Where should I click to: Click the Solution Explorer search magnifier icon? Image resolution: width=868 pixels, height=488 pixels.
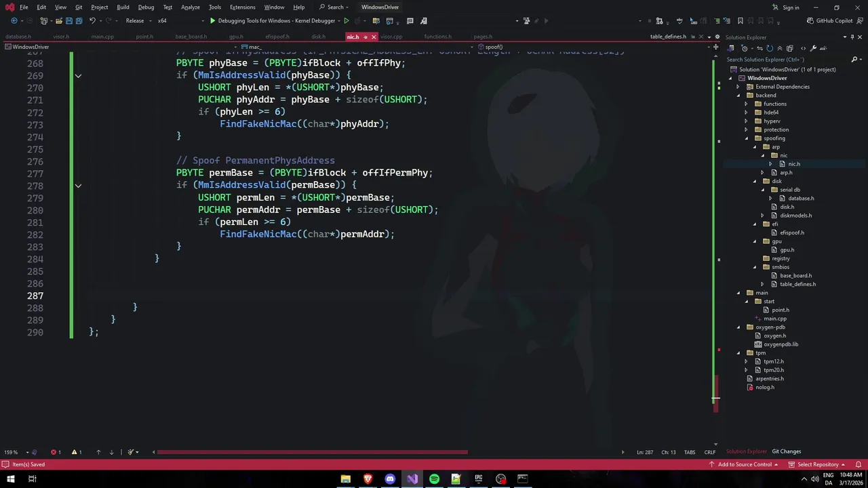[x=854, y=60]
